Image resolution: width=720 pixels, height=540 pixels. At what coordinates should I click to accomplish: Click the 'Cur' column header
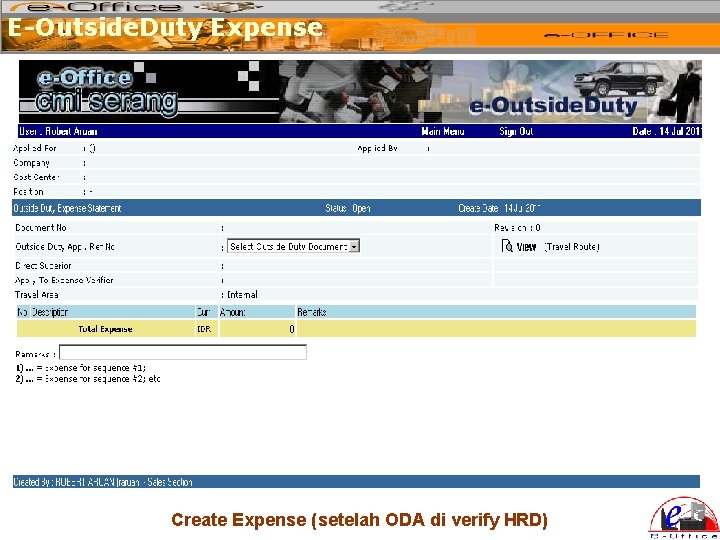pos(203,312)
